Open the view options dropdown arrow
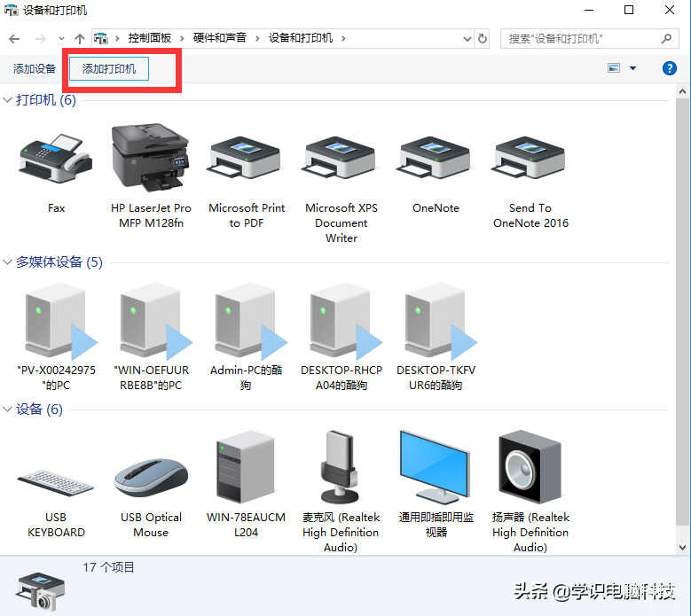691x616 pixels. pos(632,68)
